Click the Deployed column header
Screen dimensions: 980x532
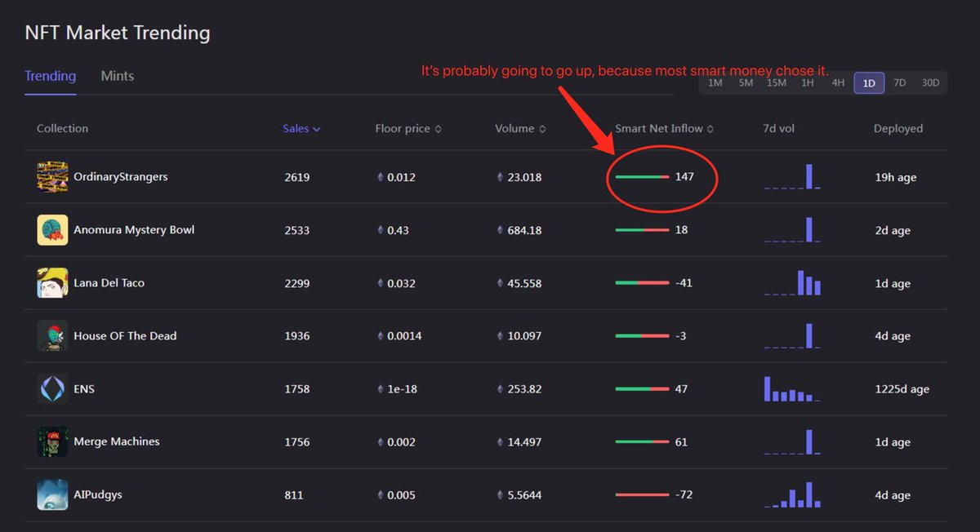[x=898, y=129]
